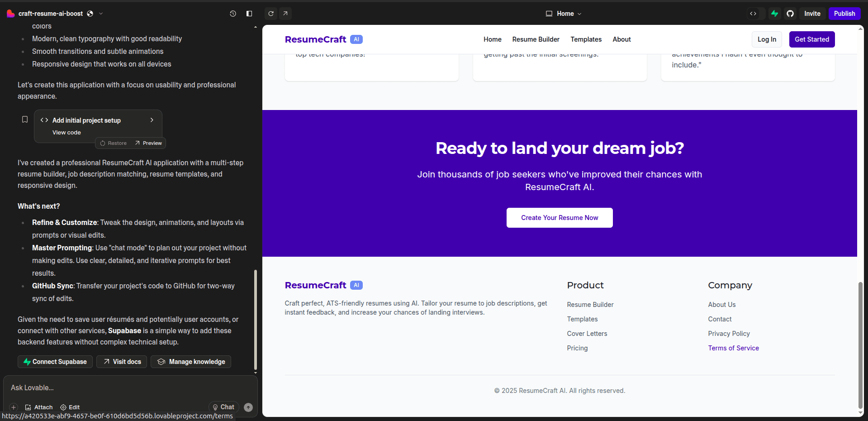Open footer Resume Builder link
Image resolution: width=868 pixels, height=421 pixels.
tap(590, 305)
